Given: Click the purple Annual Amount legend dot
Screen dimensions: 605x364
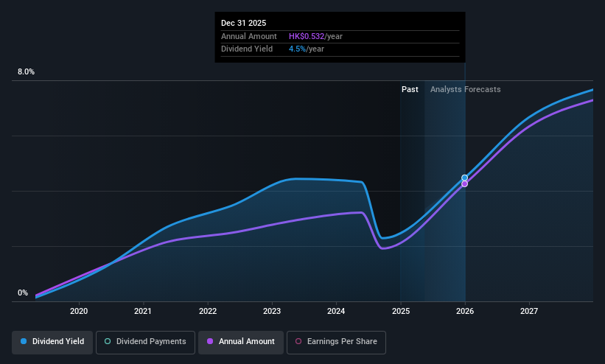Looking at the screenshot, I should point(210,341).
